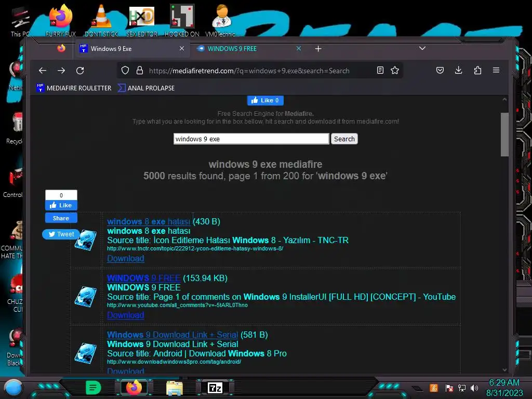Image resolution: width=532 pixels, height=399 pixels.
Task: Open the WINDOWS 9 FREE result title link
Action: tap(144, 278)
